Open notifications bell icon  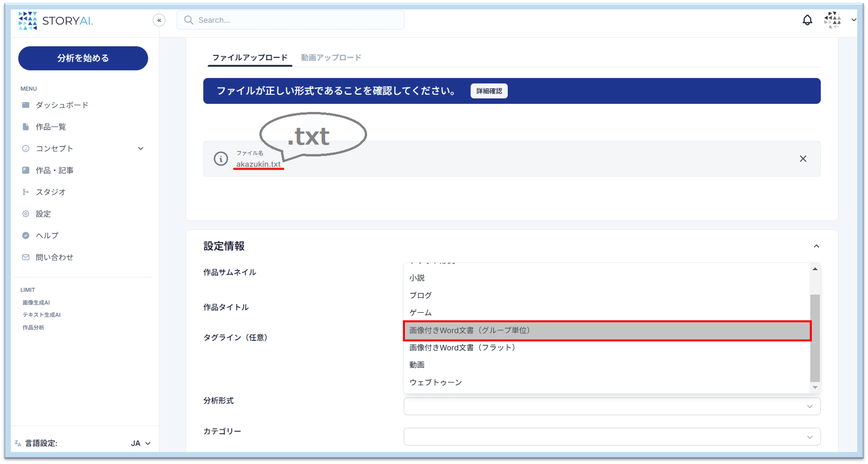tap(807, 20)
